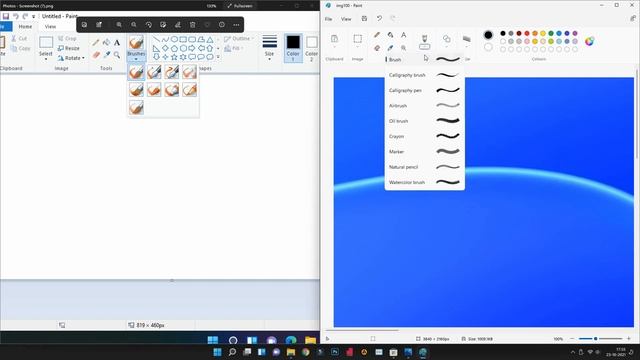Image resolution: width=640 pixels, height=360 pixels.
Task: Select the Magnifier in classic Paint
Action: coord(117,55)
